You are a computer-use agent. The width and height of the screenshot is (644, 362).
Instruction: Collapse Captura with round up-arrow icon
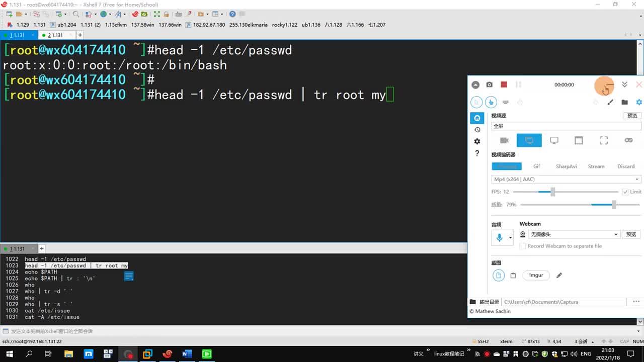(475, 84)
